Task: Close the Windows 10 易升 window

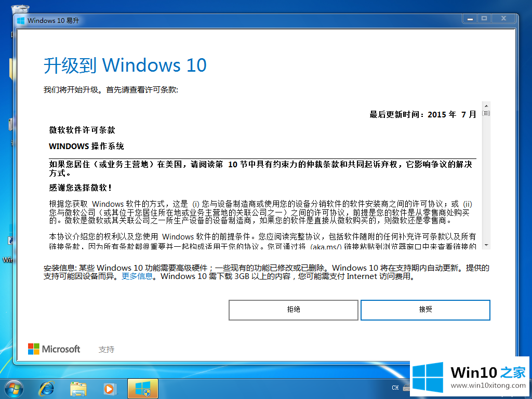Action: (x=503, y=19)
